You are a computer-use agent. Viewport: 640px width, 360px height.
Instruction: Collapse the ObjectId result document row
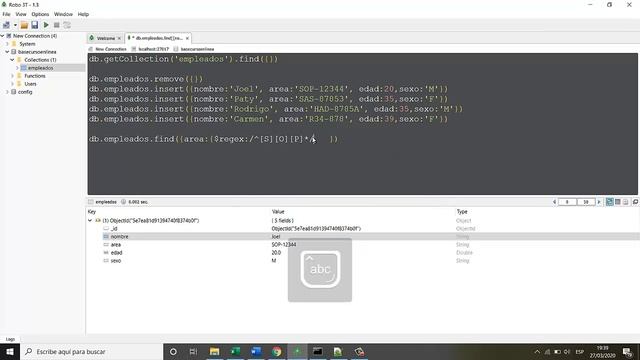pos(90,220)
